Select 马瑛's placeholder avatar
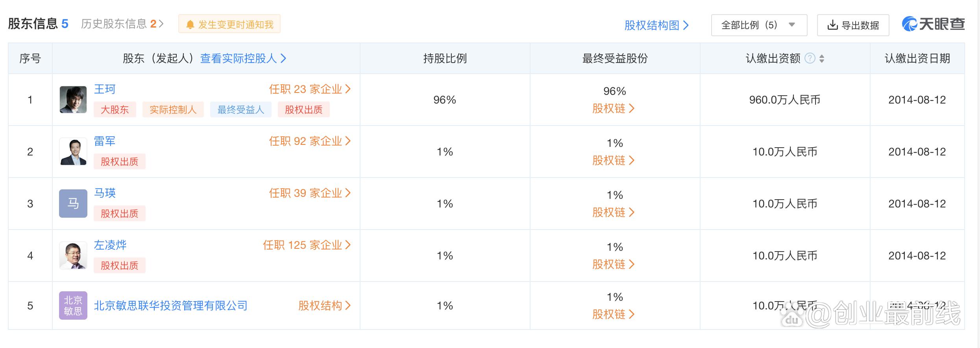 pyautogui.click(x=73, y=203)
